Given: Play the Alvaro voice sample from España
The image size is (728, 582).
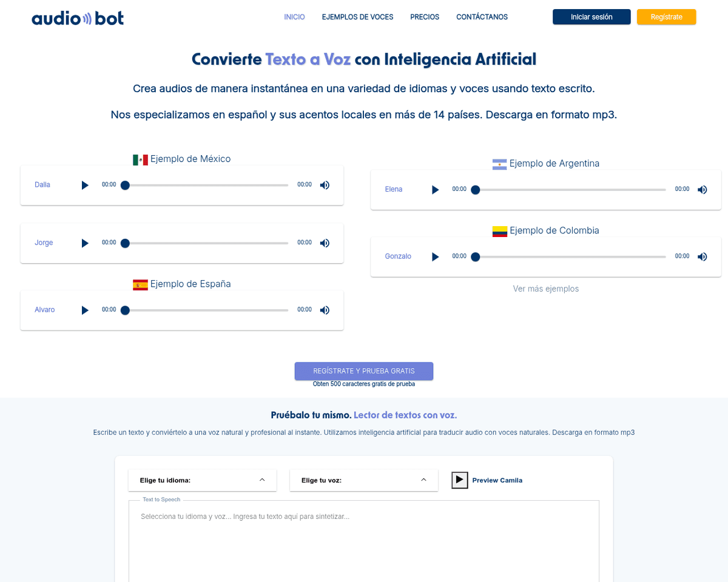Looking at the screenshot, I should click(85, 310).
